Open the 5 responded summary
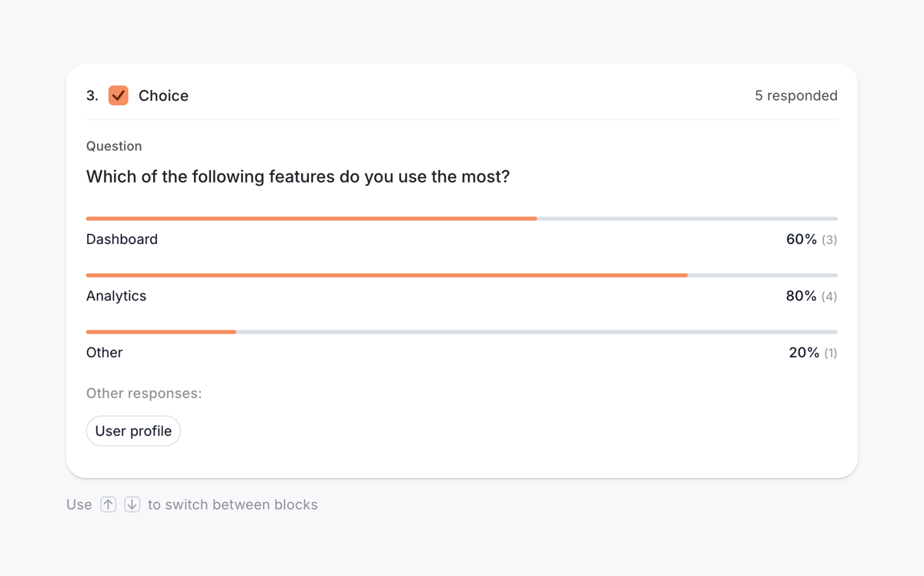The image size is (924, 576). pos(795,95)
